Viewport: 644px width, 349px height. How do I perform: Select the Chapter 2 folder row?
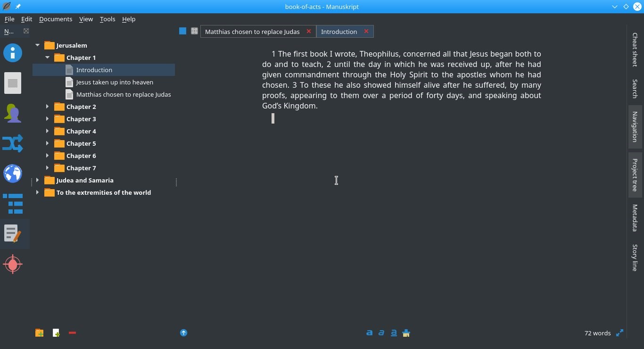tap(104, 107)
